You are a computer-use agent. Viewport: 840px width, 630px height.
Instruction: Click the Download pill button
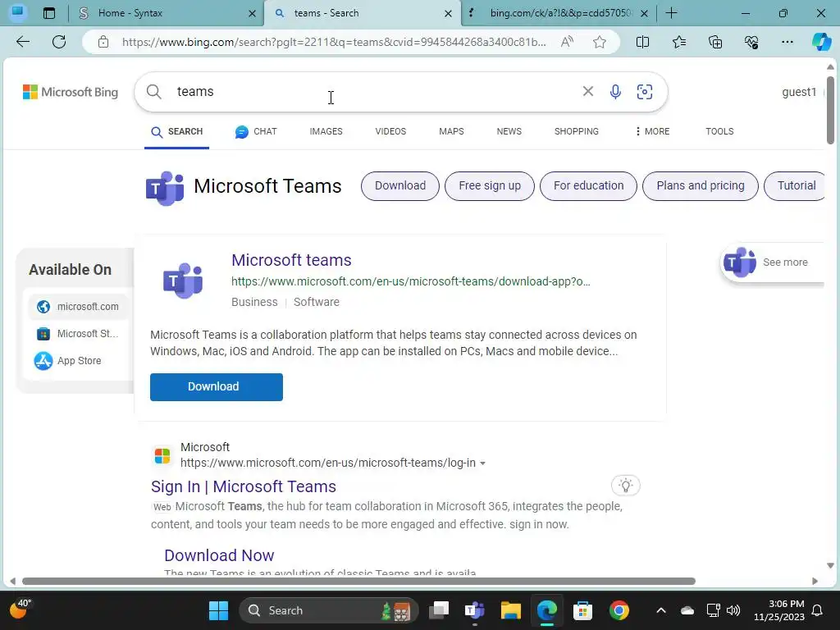[400, 186]
